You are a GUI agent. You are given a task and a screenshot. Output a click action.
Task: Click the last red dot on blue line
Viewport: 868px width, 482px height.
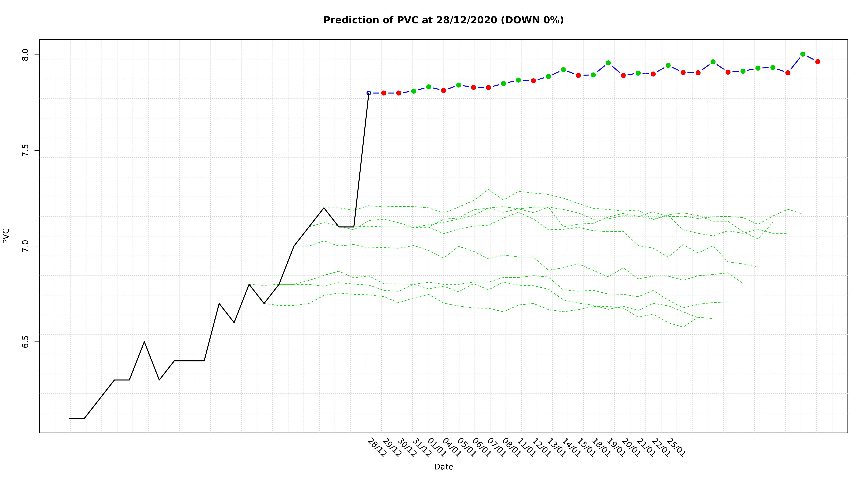pos(818,62)
